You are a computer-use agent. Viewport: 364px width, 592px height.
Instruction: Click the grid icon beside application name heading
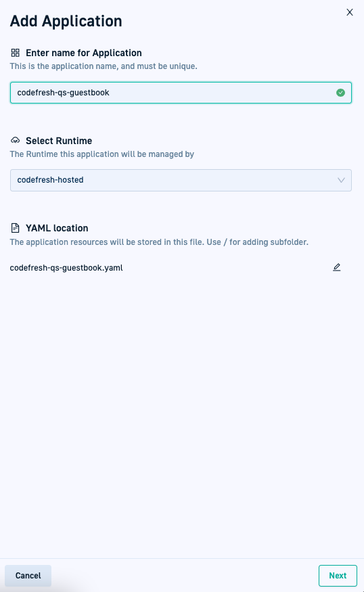(x=15, y=53)
